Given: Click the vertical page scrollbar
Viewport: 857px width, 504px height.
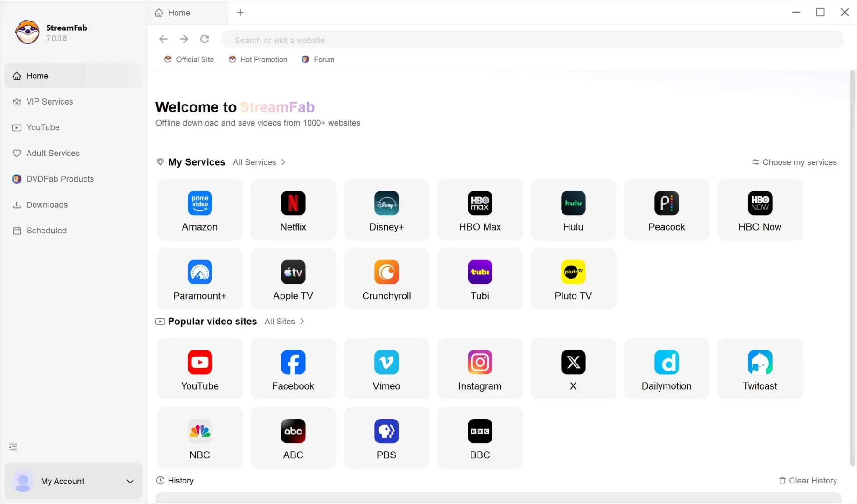Looking at the screenshot, I should (x=852, y=268).
